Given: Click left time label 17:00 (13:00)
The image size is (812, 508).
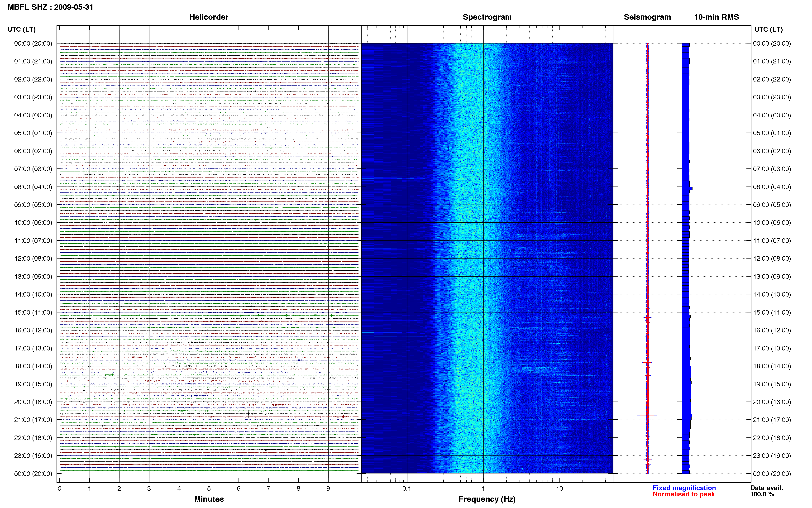Looking at the screenshot, I should [x=33, y=348].
